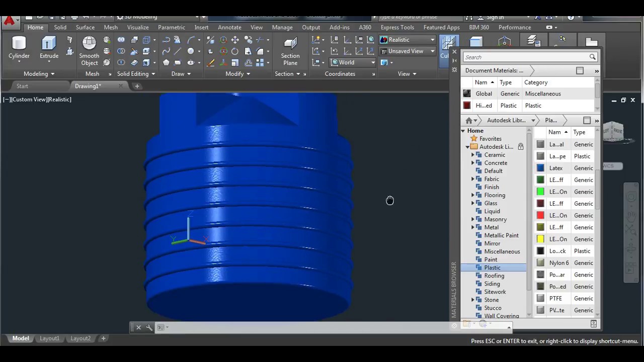This screenshot has height=362, width=644.
Task: Click the auto-hide icon of Materials Browser
Action: 454,60
